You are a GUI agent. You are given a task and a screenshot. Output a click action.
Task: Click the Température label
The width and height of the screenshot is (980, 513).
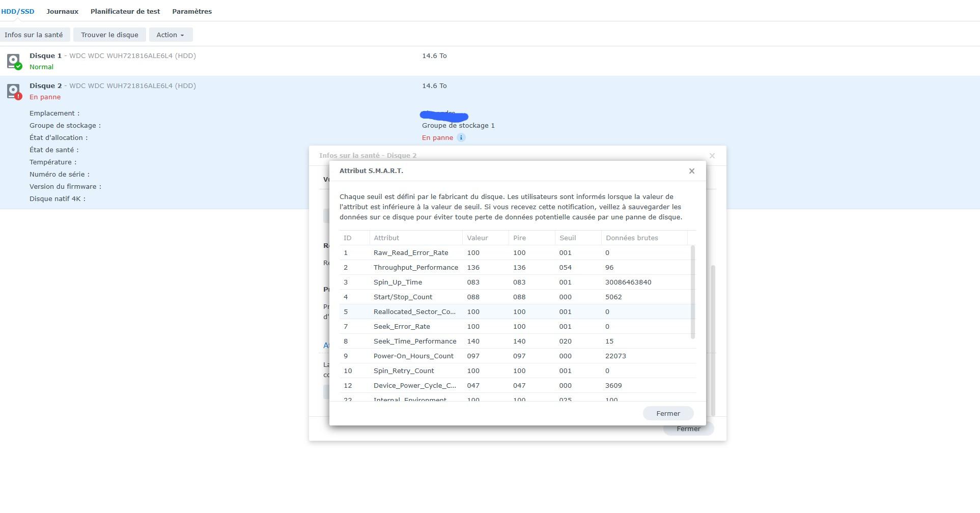pyautogui.click(x=53, y=162)
